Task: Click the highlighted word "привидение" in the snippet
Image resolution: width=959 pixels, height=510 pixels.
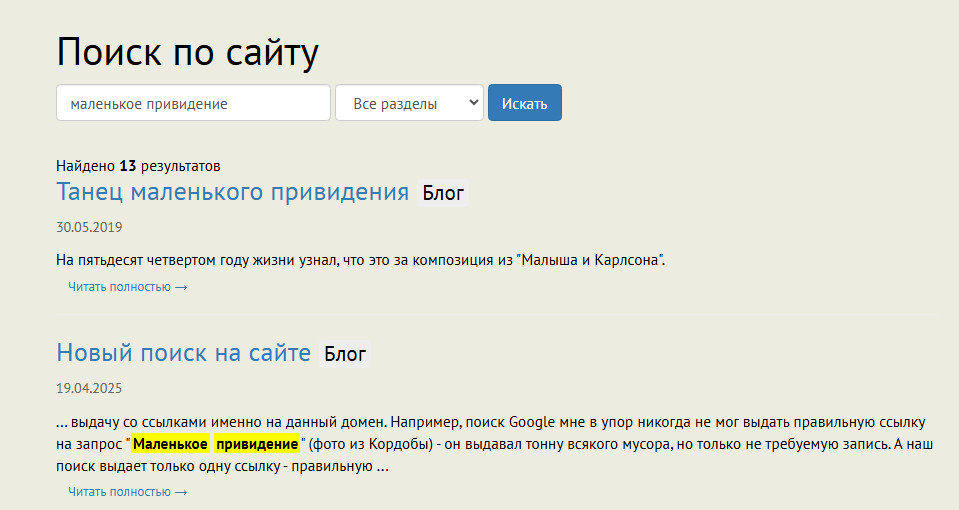Action: pos(256,444)
